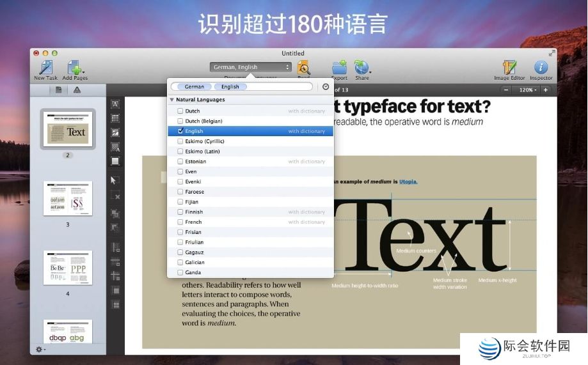
Task: Click the German language token
Action: tap(195, 86)
